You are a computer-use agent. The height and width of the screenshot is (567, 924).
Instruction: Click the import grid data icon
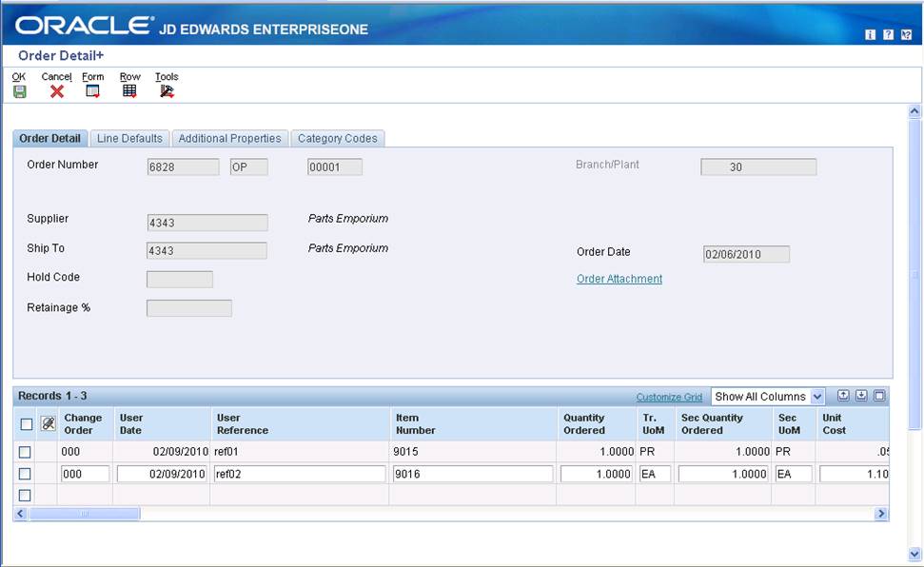[843, 396]
